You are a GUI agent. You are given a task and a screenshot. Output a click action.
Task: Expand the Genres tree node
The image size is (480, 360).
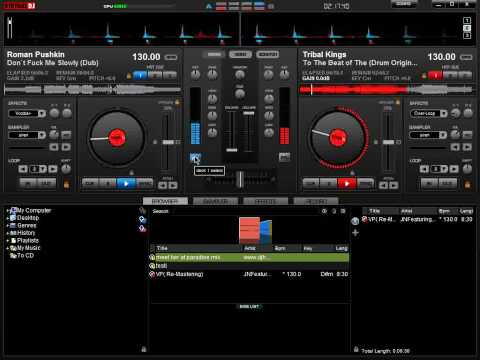[x=8, y=226]
